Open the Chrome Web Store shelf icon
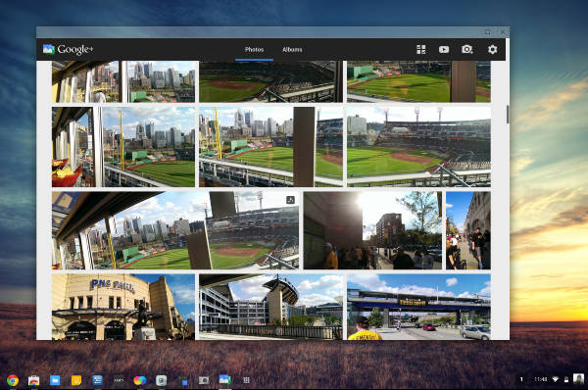This screenshot has height=390, width=588. click(33, 380)
